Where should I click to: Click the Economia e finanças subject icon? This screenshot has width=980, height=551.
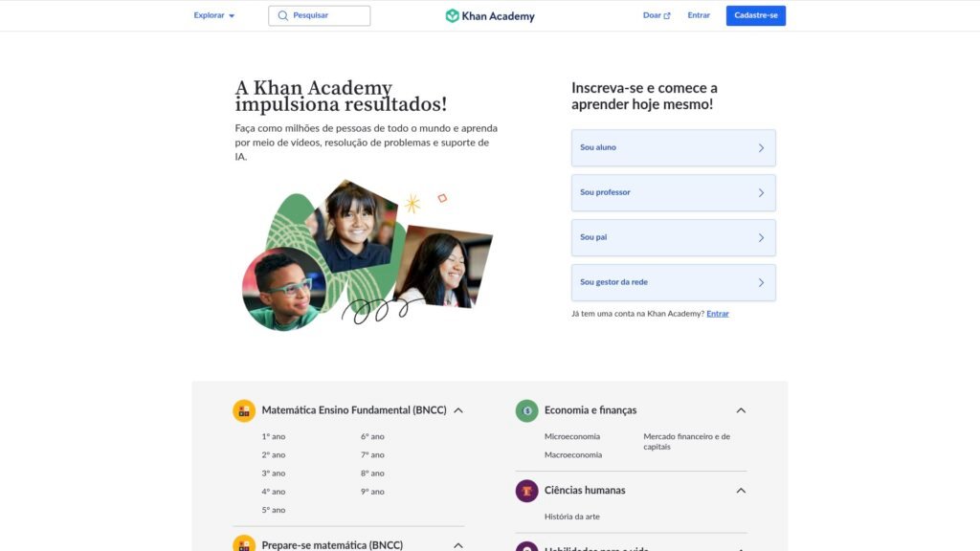(x=526, y=410)
